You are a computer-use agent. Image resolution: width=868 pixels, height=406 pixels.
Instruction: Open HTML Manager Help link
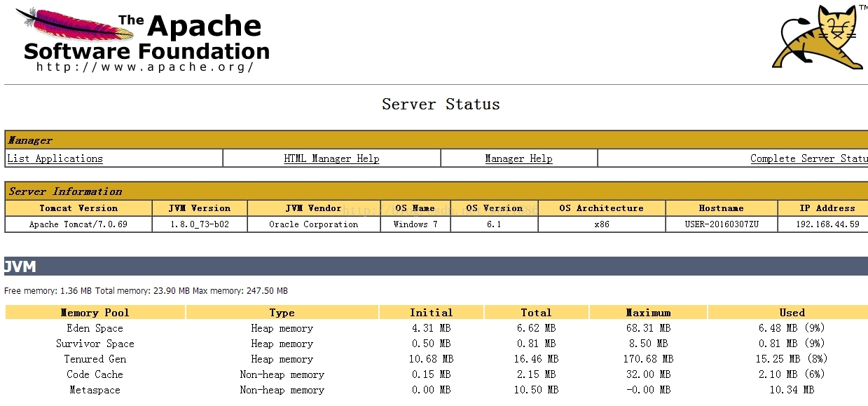pyautogui.click(x=331, y=158)
